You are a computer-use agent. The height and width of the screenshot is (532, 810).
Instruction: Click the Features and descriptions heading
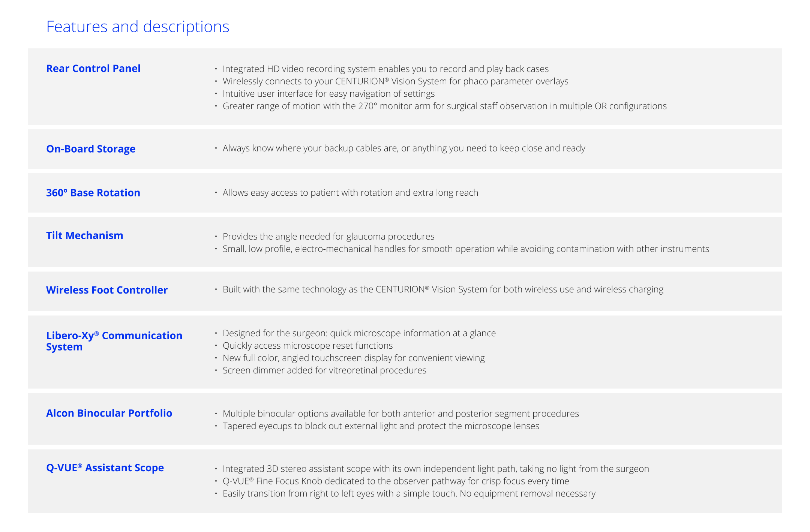[138, 27]
